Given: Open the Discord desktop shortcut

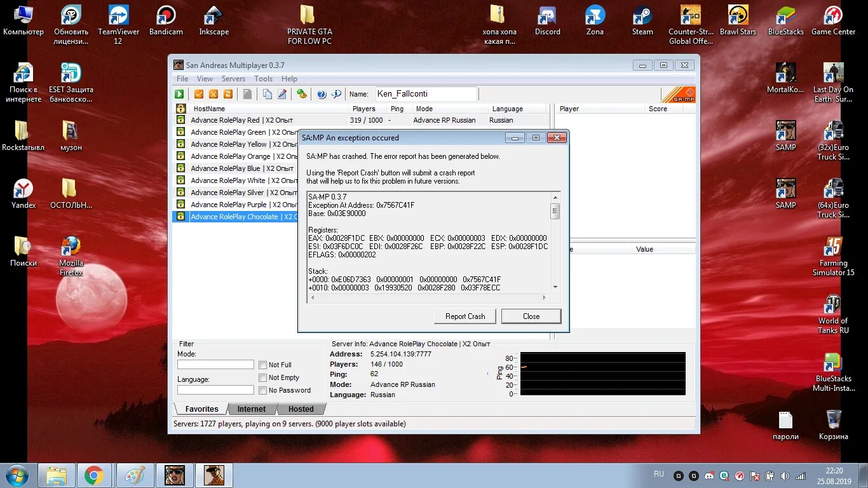Looking at the screenshot, I should click(547, 20).
